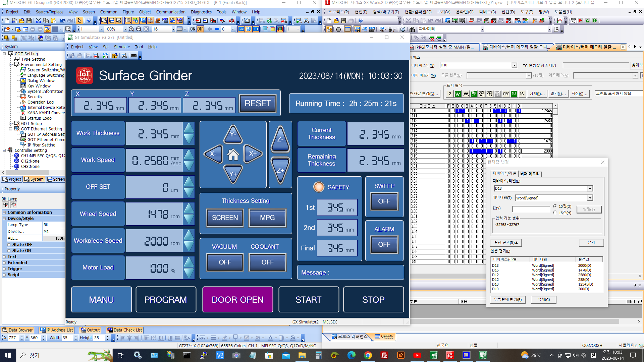This screenshot has height=362, width=644.
Task: Click zoom-in magnifier in GT Designer toolbar
Action: point(131,29)
